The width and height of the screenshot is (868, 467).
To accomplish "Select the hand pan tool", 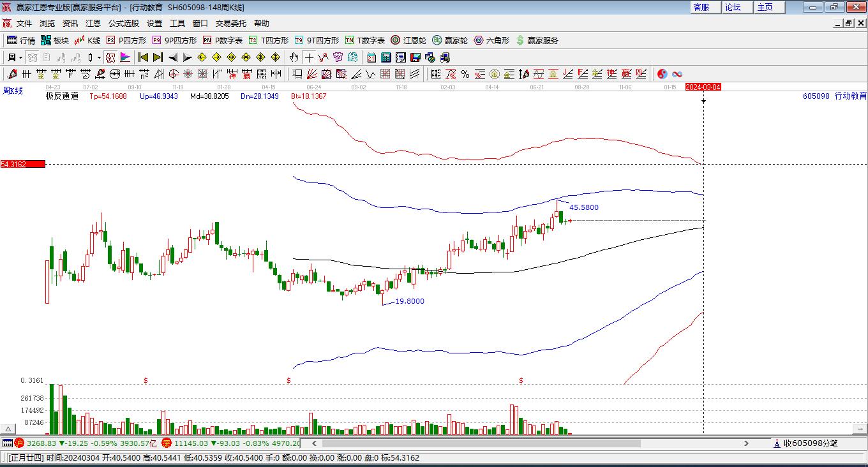I will (294, 57).
